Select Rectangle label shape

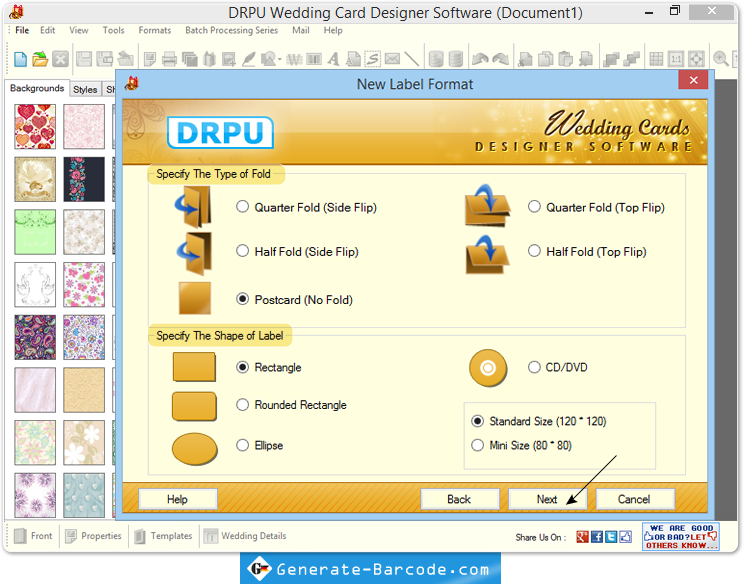pos(242,367)
